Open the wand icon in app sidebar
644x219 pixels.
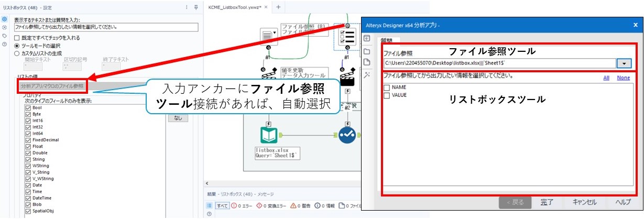367,75
